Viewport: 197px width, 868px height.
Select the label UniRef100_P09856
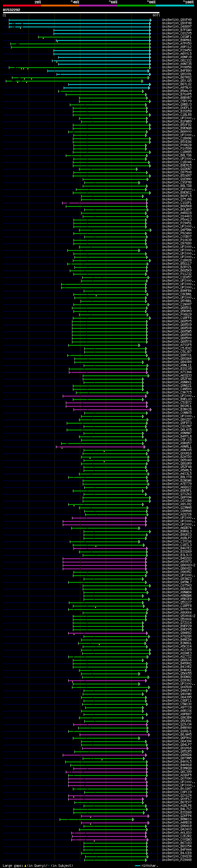tap(177, 67)
